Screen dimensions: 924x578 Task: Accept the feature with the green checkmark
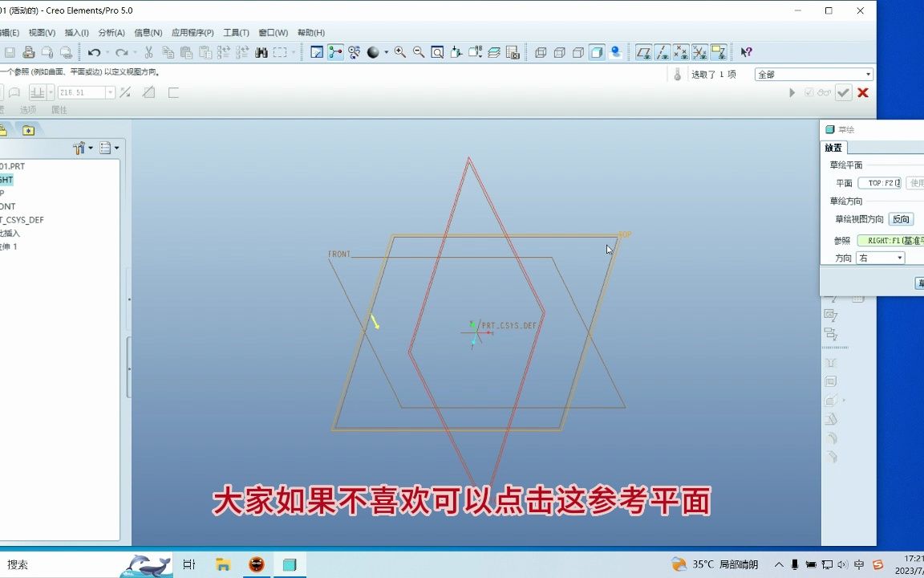click(x=843, y=92)
